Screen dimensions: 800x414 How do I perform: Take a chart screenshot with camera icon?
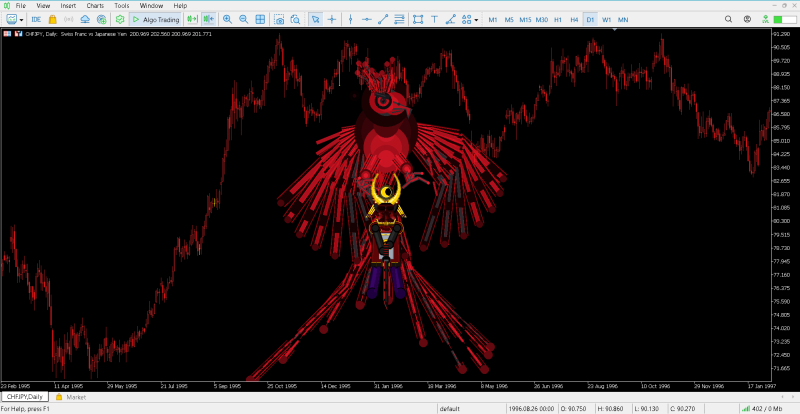click(279, 19)
